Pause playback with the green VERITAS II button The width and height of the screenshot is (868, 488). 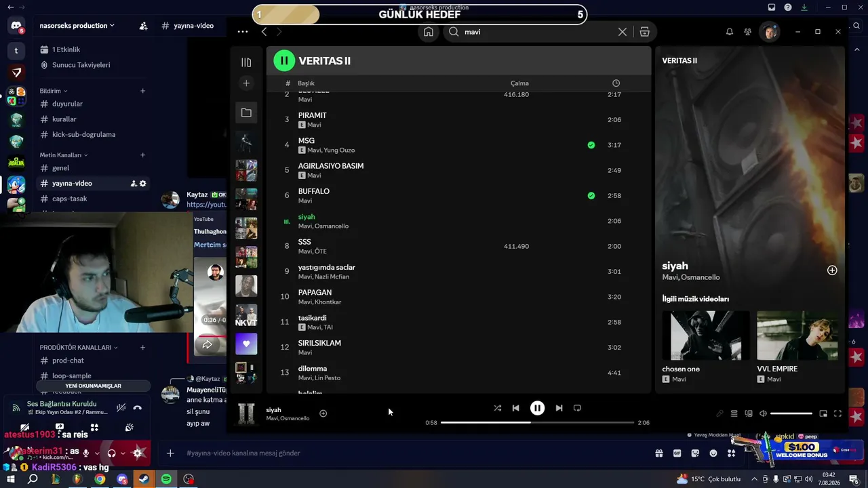pyautogui.click(x=284, y=60)
